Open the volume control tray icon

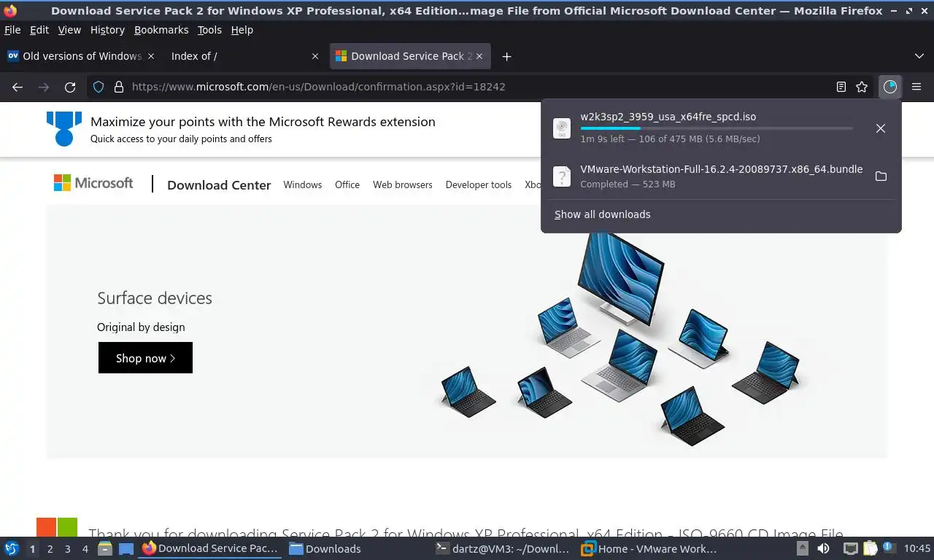point(823,548)
